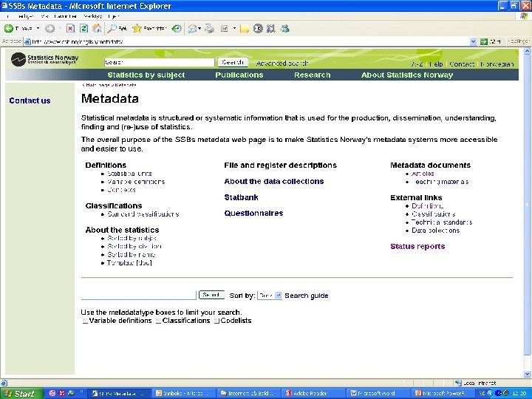
Task: Click the Contact us sidebar link
Action: (x=30, y=100)
